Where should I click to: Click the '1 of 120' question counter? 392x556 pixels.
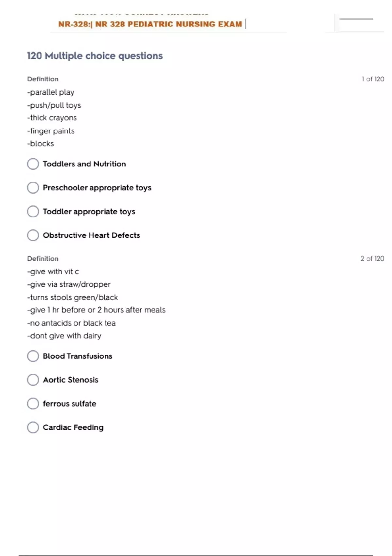[x=373, y=79]
